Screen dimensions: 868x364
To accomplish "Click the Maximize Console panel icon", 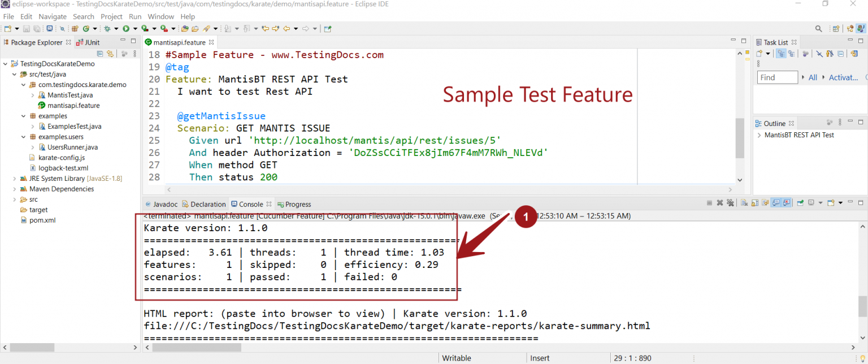I will click(x=860, y=202).
